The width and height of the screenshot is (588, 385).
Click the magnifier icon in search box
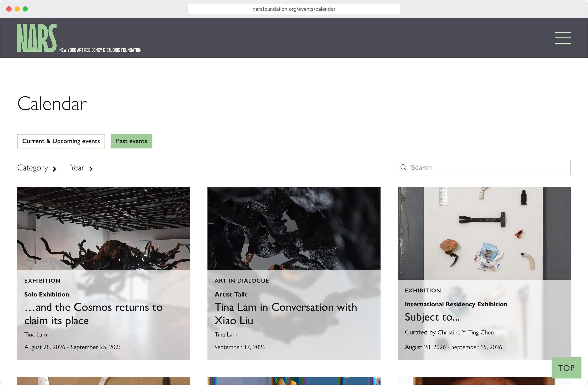(x=403, y=167)
